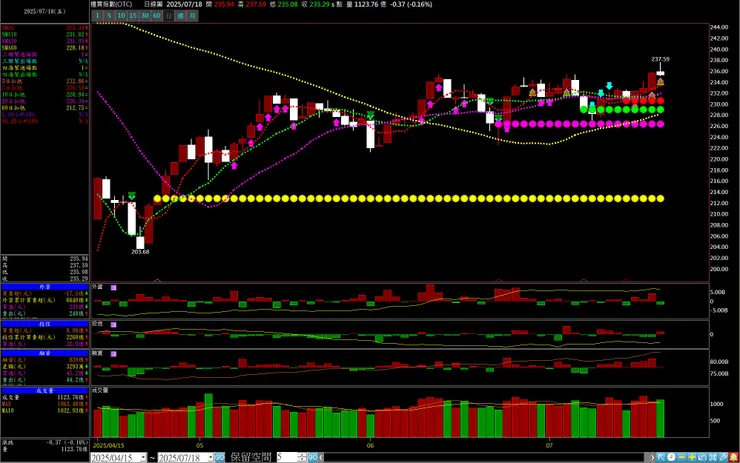Click the fifth icon in bottom-right toolbar
The image size is (740, 463).
click(702, 457)
